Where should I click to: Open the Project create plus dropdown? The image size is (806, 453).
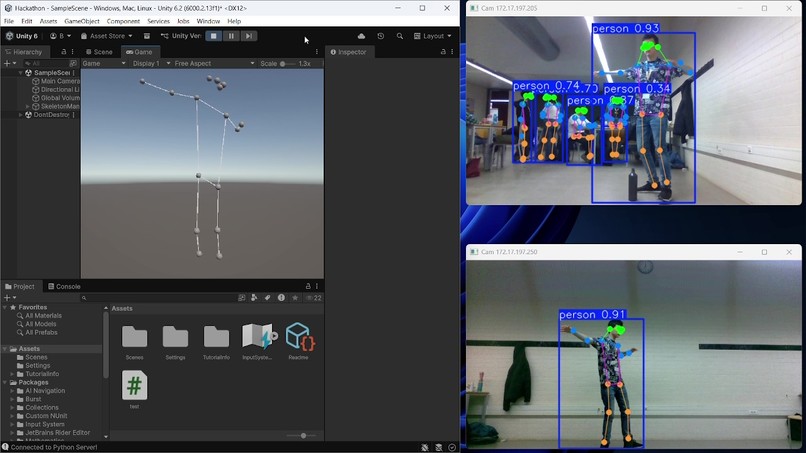pos(10,298)
